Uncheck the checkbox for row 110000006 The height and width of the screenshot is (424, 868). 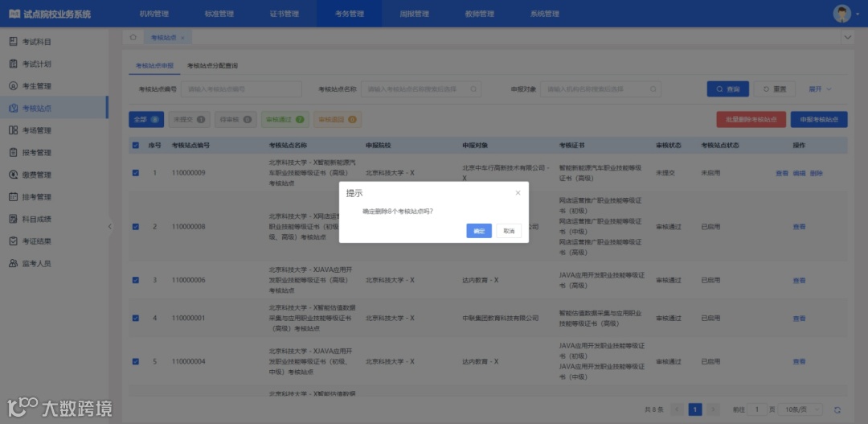(x=136, y=280)
